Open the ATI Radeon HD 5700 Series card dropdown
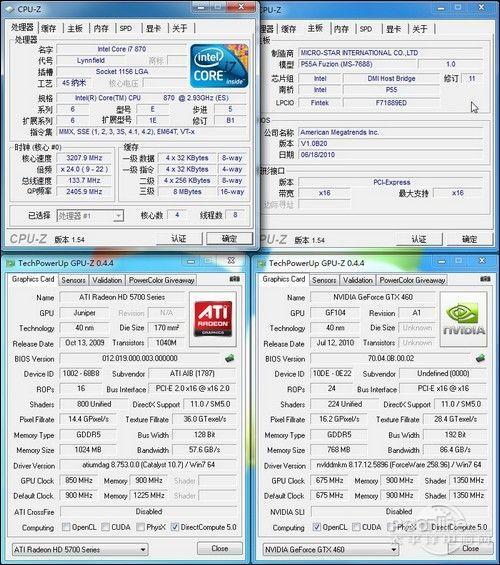Viewport: 500px width, 565px height. pos(80,550)
